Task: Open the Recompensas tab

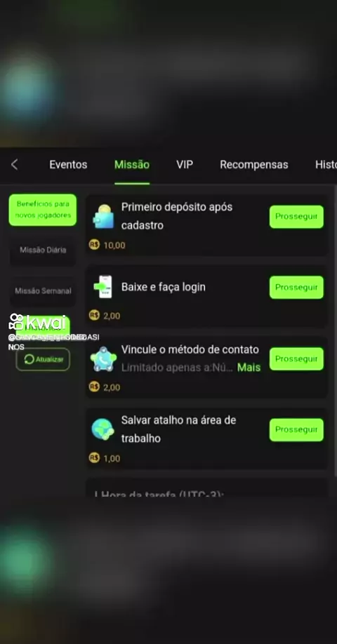Action: coord(254,165)
